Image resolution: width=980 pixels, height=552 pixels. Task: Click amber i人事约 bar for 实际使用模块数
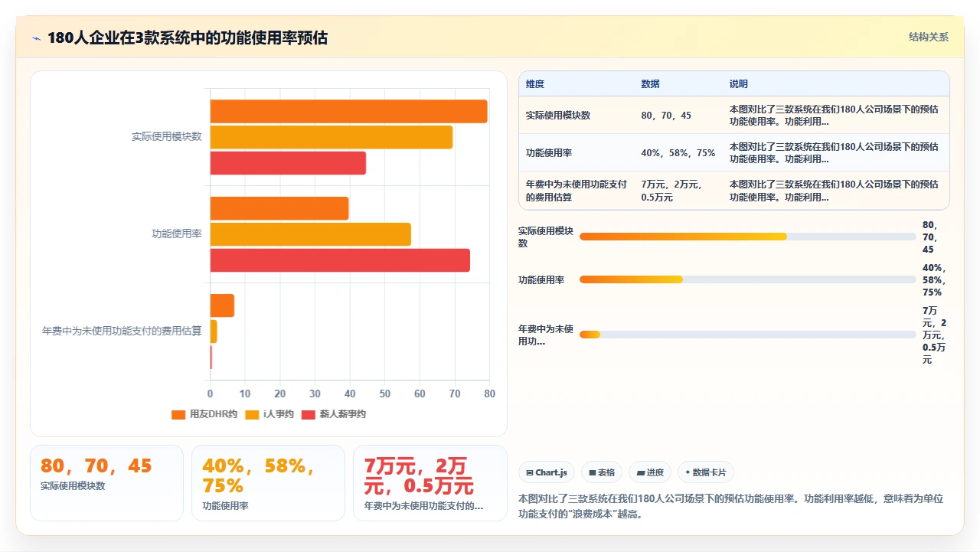(332, 137)
